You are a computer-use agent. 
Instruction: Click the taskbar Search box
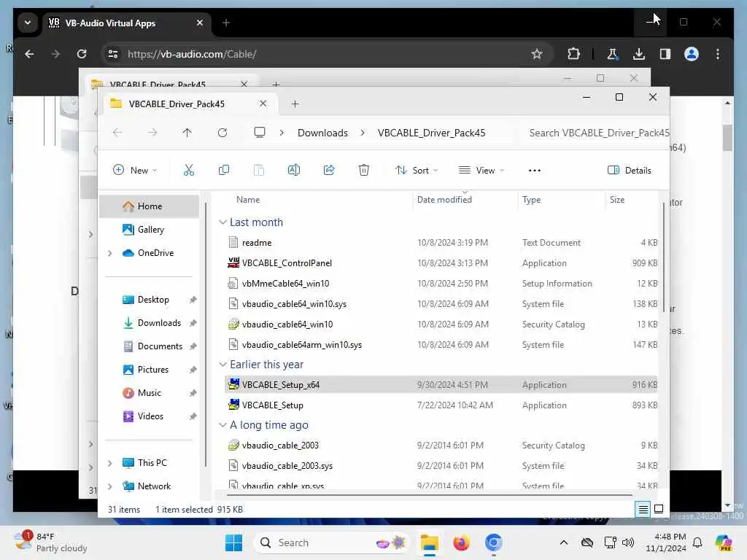pos(332,542)
